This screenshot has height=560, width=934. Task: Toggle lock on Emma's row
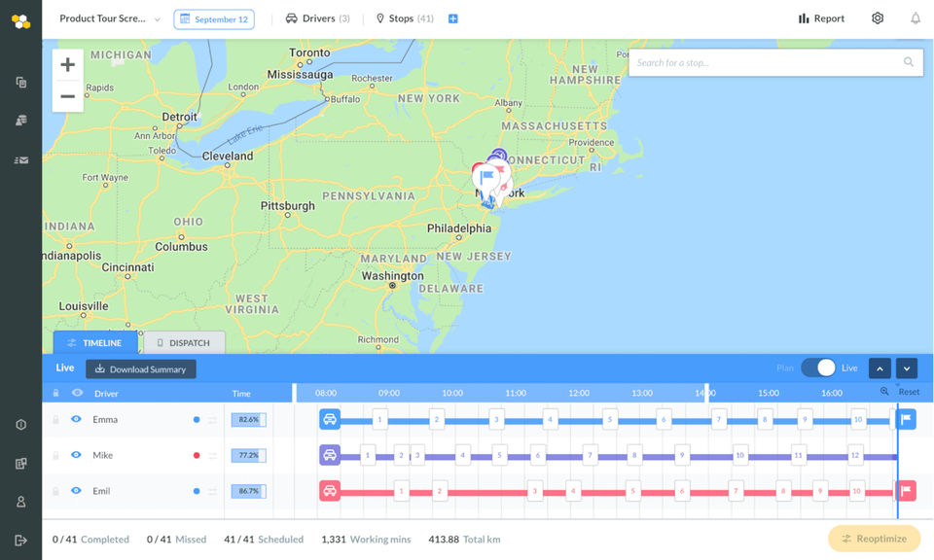56,420
